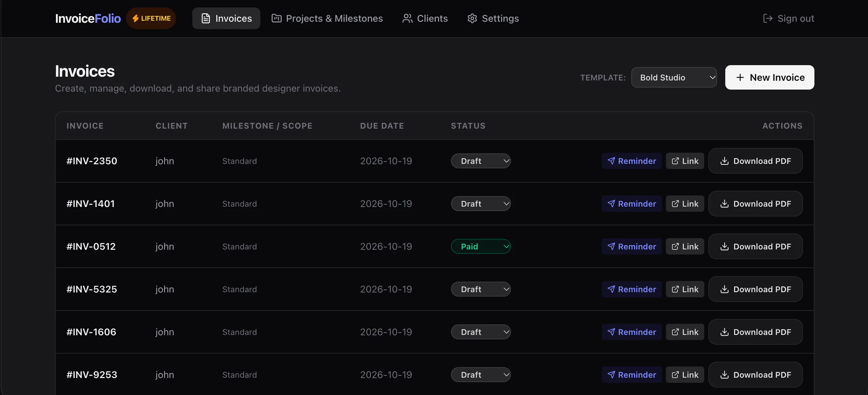Viewport: 868px width, 395px height.
Task: Go to Projects & Milestones
Action: pyautogui.click(x=327, y=18)
